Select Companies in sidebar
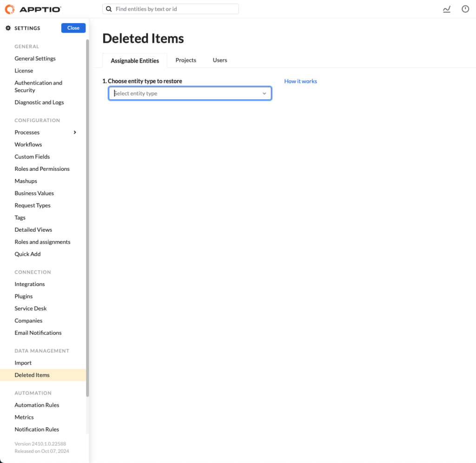This screenshot has height=463, width=476. [x=28, y=320]
